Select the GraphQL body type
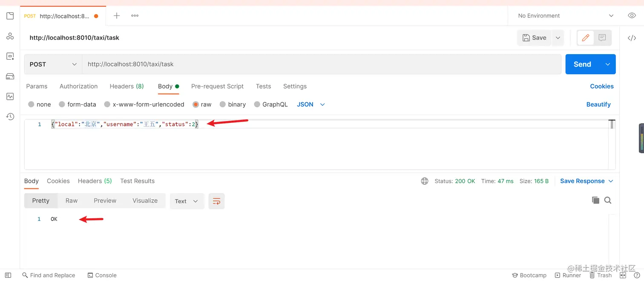 pos(271,104)
